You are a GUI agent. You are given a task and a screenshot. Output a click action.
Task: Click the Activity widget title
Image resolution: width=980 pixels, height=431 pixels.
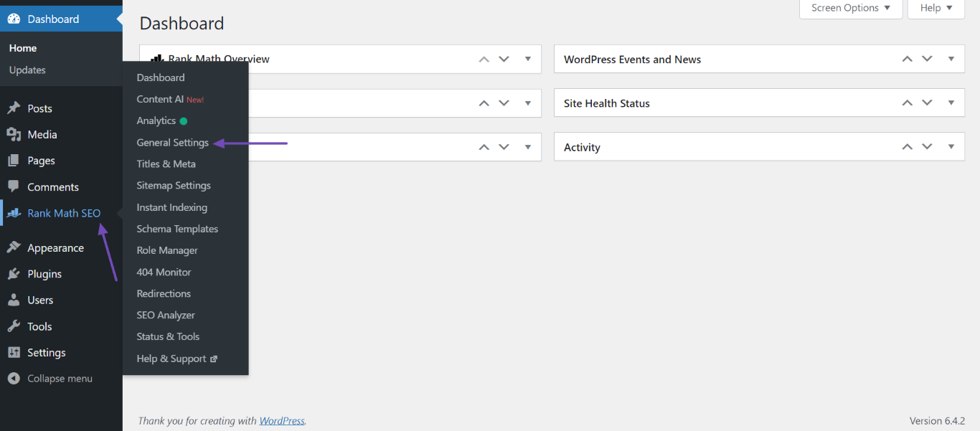tap(582, 148)
